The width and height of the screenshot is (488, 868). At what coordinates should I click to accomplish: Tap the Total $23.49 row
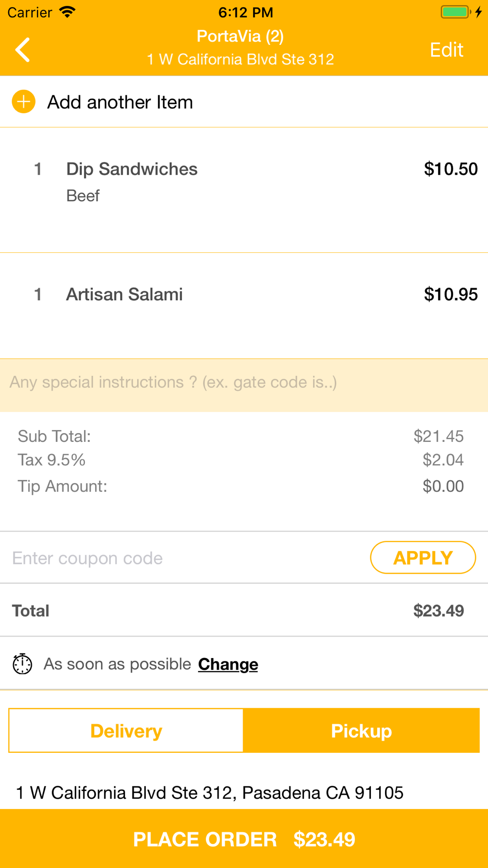click(244, 610)
